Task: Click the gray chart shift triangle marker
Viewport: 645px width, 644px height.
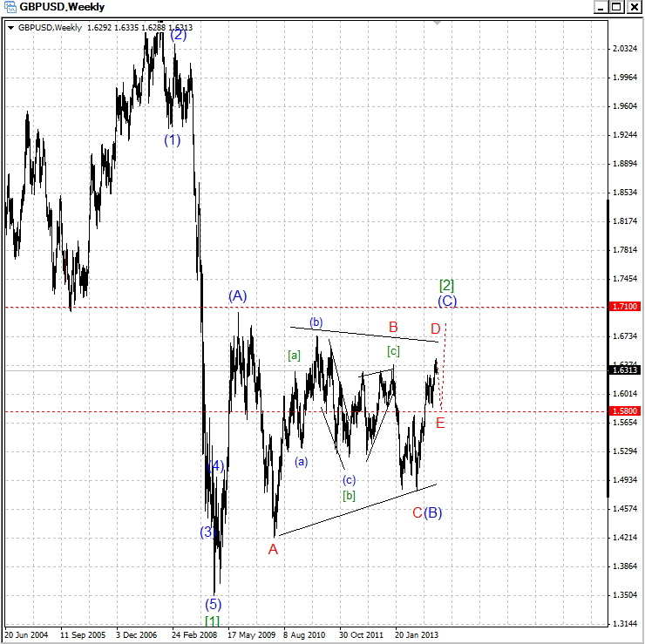Action: tap(437, 23)
